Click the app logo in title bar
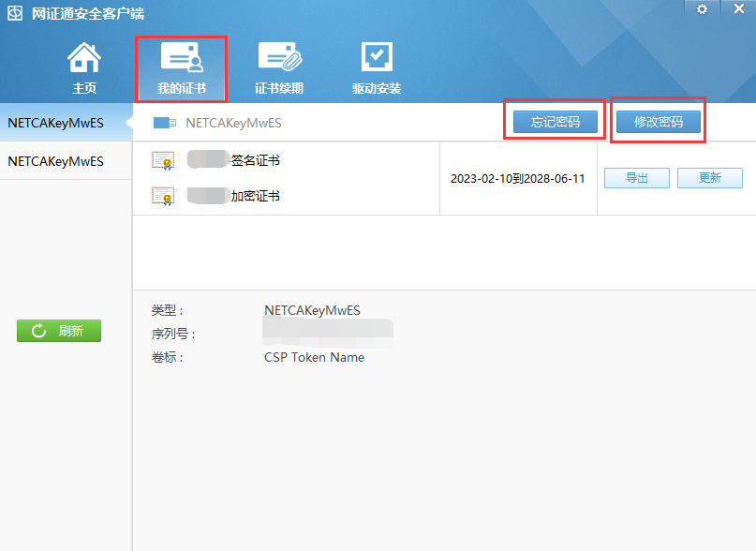This screenshot has width=756, height=551. (x=15, y=14)
